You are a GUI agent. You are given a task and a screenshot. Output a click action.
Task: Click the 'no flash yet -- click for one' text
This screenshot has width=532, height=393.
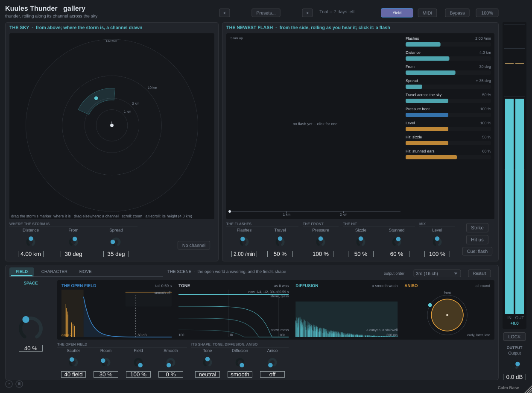[x=315, y=124]
